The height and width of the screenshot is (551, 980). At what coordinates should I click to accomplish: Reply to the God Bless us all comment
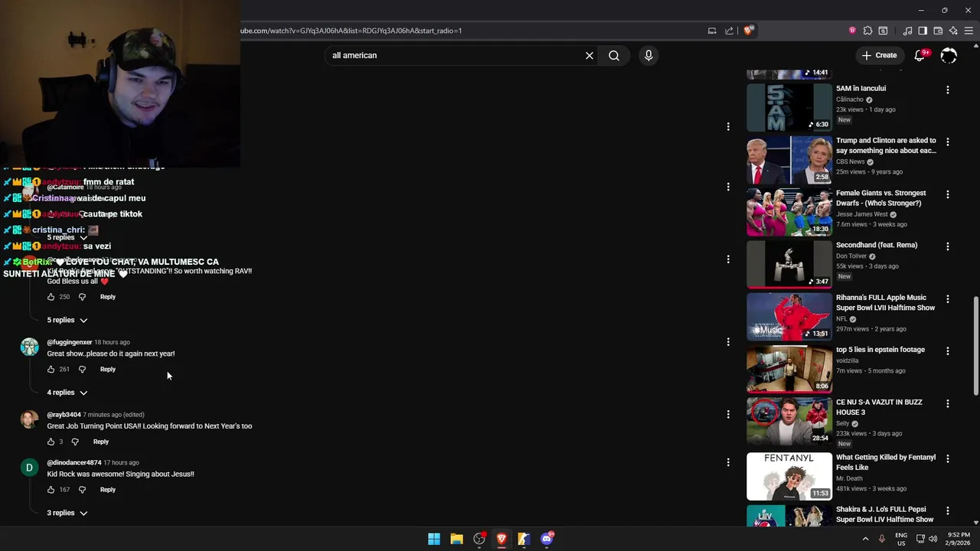108,297
